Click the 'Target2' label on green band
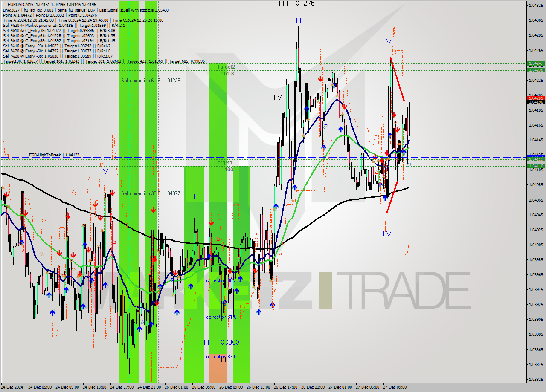 pyautogui.click(x=226, y=67)
